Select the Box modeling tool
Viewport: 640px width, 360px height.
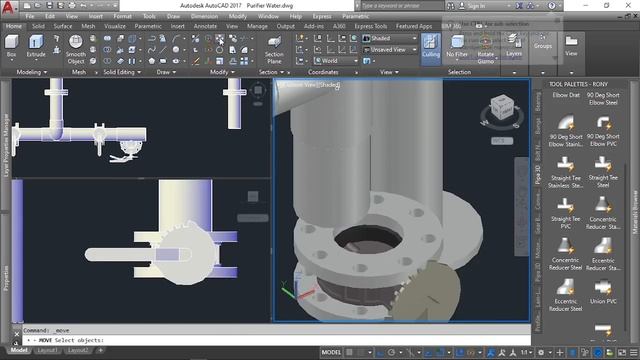coord(11,46)
